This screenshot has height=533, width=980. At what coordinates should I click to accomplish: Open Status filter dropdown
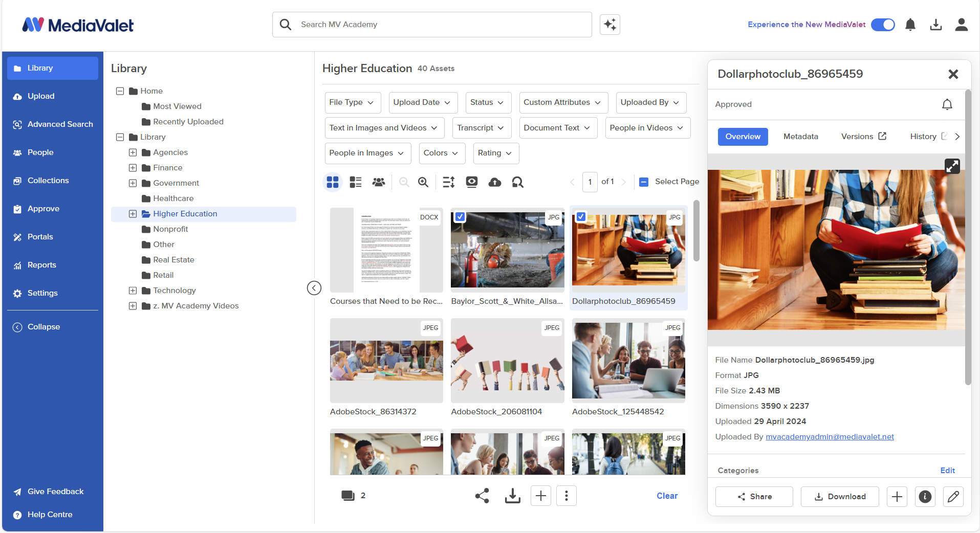pyautogui.click(x=488, y=103)
